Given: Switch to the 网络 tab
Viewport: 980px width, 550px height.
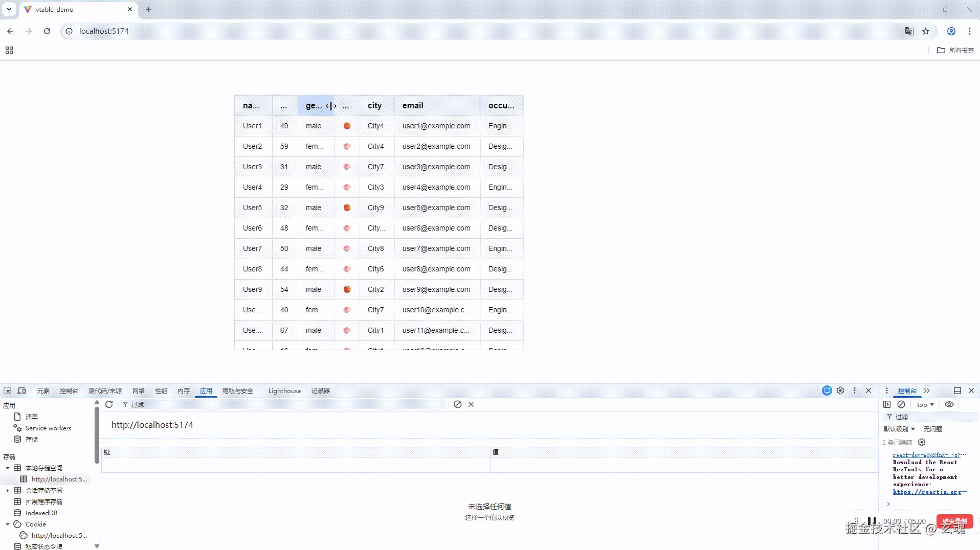Looking at the screenshot, I should pos(139,391).
